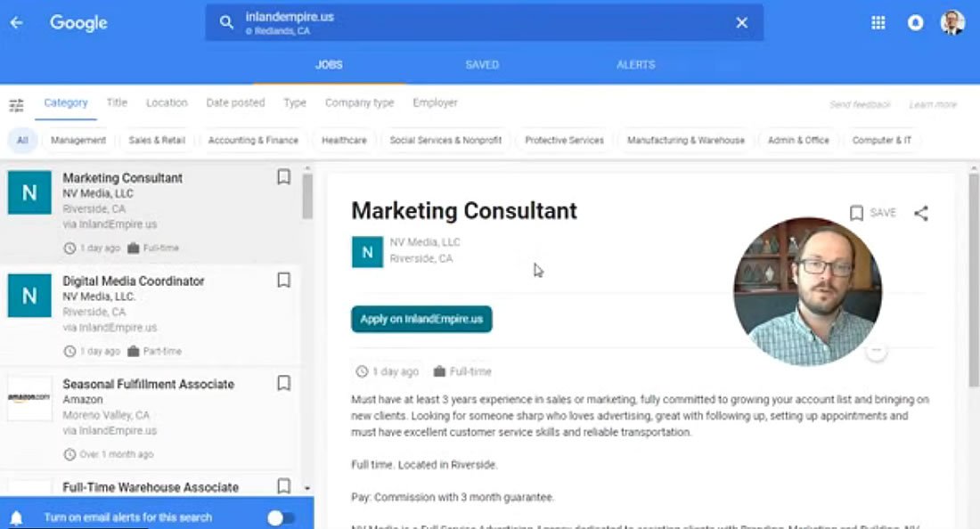Choose the Accounting & Finance chip
Viewport: 980px width, 529px height.
point(253,140)
